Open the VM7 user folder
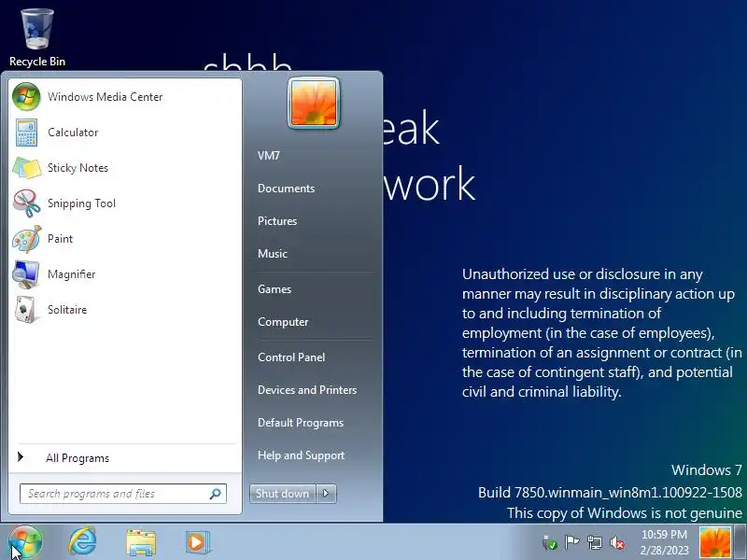Viewport: 747px width, 560px height. [x=269, y=156]
